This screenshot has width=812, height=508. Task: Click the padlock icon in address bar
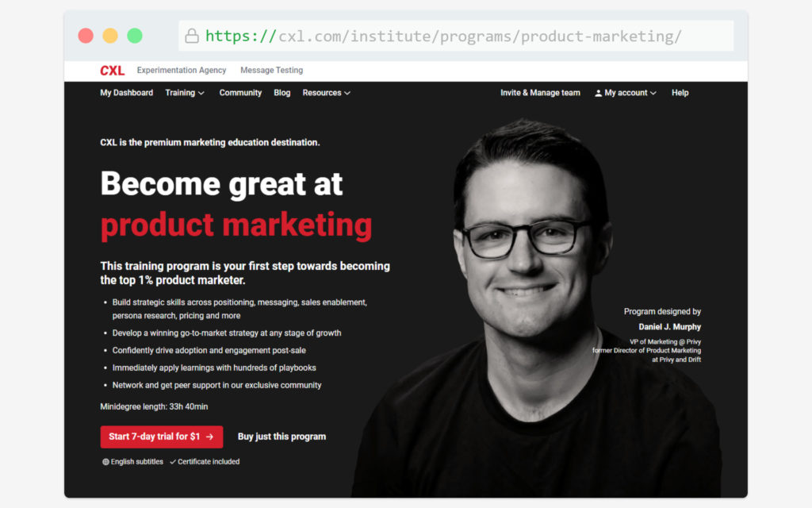pos(192,36)
